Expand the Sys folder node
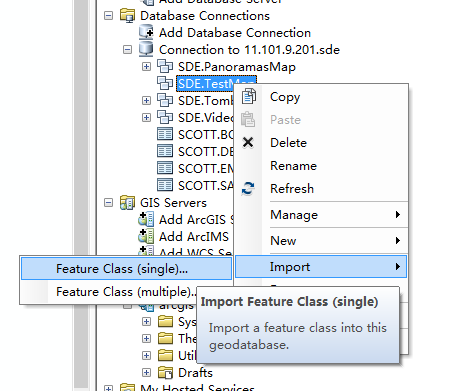Viewport: 454px width, 391px height. pos(146,322)
